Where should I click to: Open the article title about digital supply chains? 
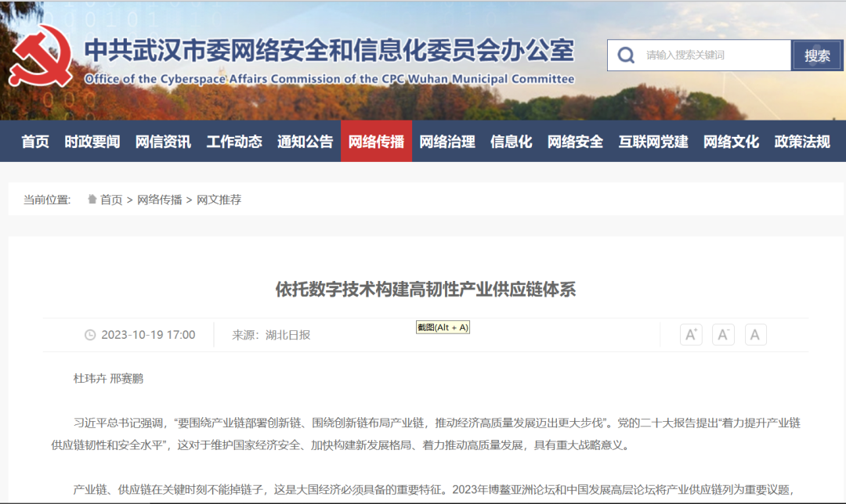point(423,289)
